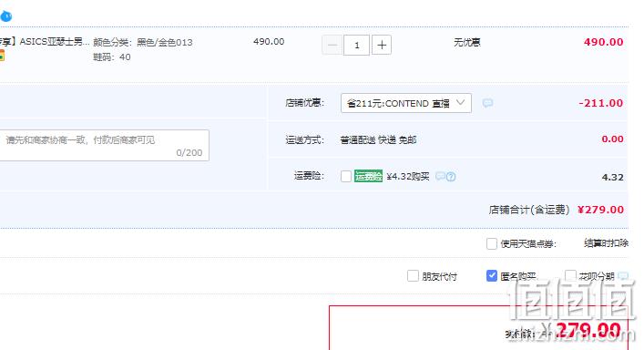Screen dimensions: 644x350
Task: Enable the 运费险 ¥4.32 purchase checkbox
Action: [346, 176]
